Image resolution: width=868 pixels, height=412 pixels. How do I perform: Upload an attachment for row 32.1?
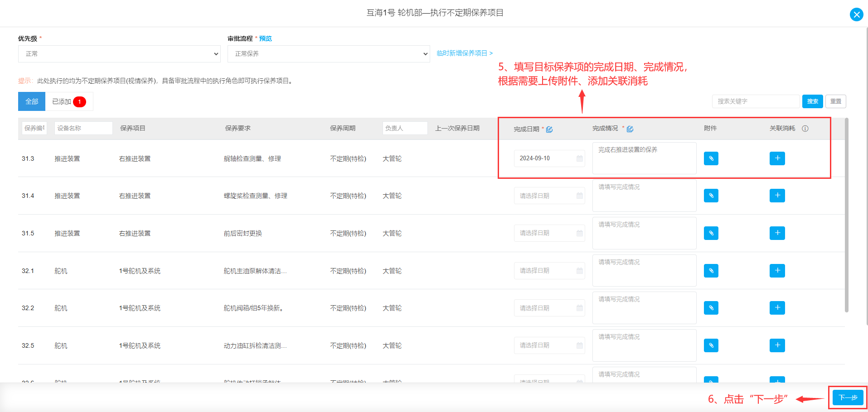click(x=711, y=271)
